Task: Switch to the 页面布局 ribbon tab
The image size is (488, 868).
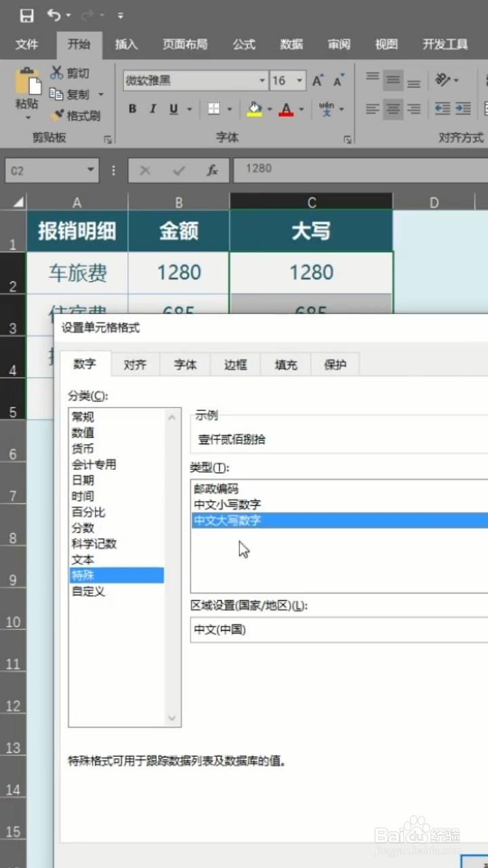Action: 184,44
